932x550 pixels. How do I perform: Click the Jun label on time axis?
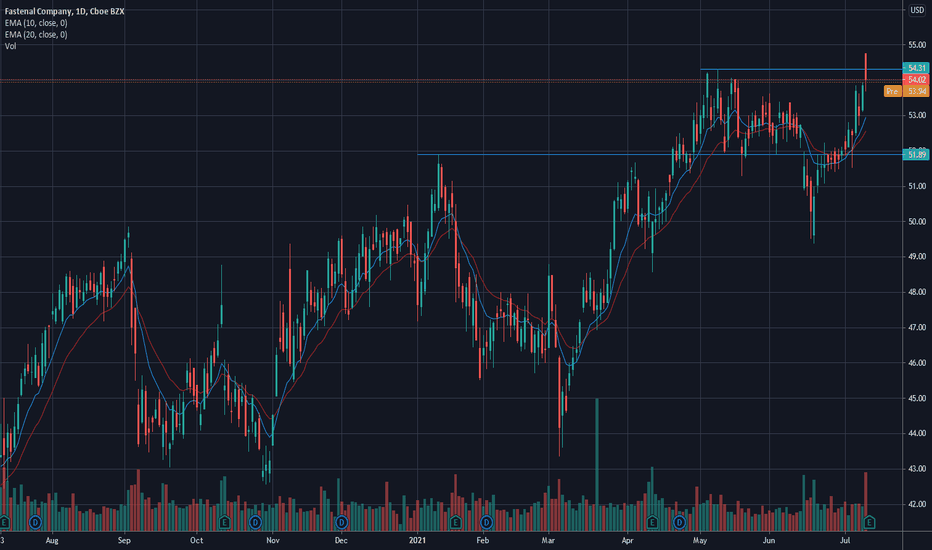point(769,540)
